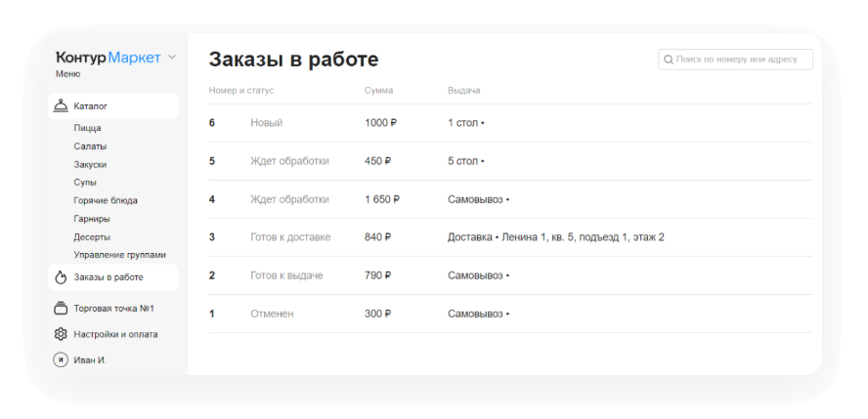Open order number 1

tap(211, 314)
